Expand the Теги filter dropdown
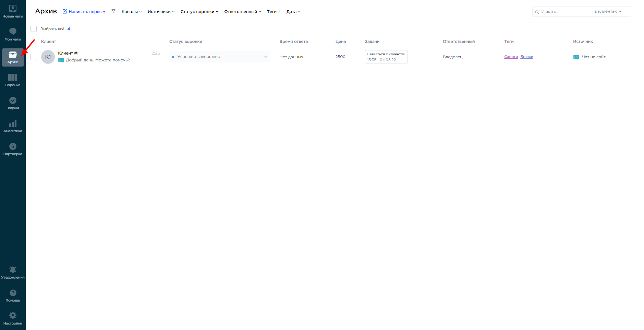This screenshot has width=644, height=330. [x=274, y=12]
